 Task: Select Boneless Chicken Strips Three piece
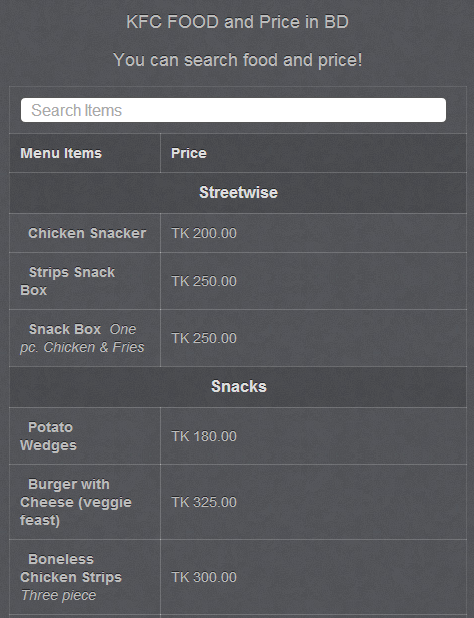coord(71,577)
